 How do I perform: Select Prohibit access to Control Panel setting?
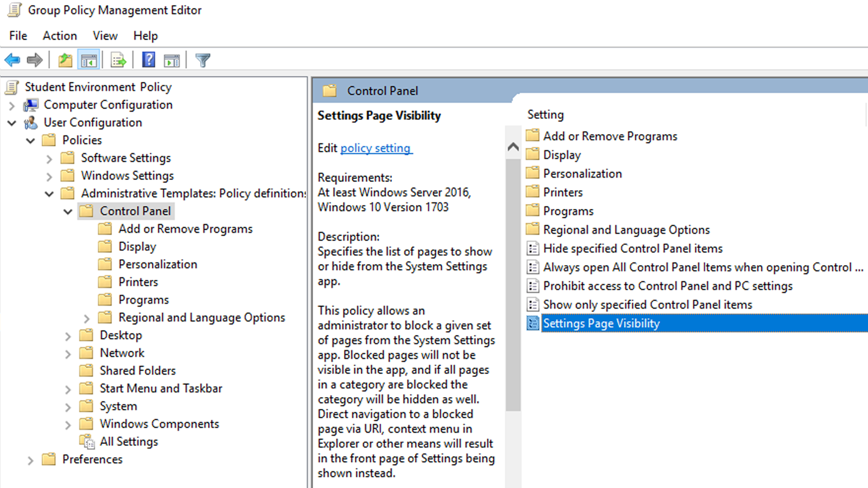(667, 286)
